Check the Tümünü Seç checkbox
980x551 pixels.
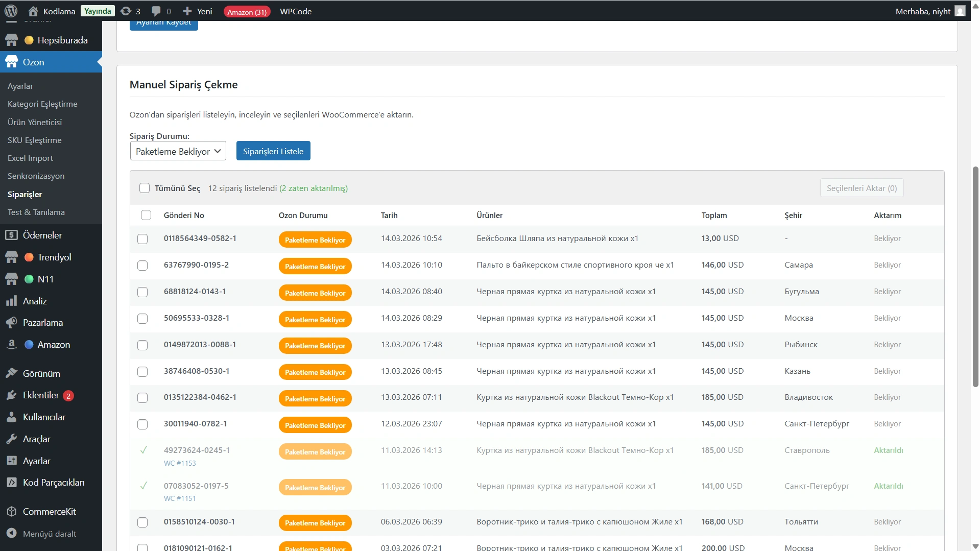pos(145,188)
